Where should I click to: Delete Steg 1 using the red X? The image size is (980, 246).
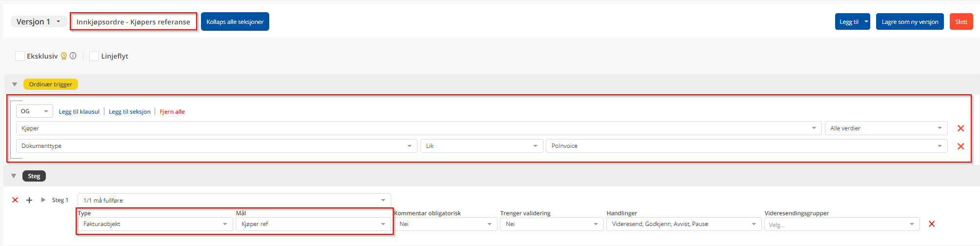tap(15, 200)
